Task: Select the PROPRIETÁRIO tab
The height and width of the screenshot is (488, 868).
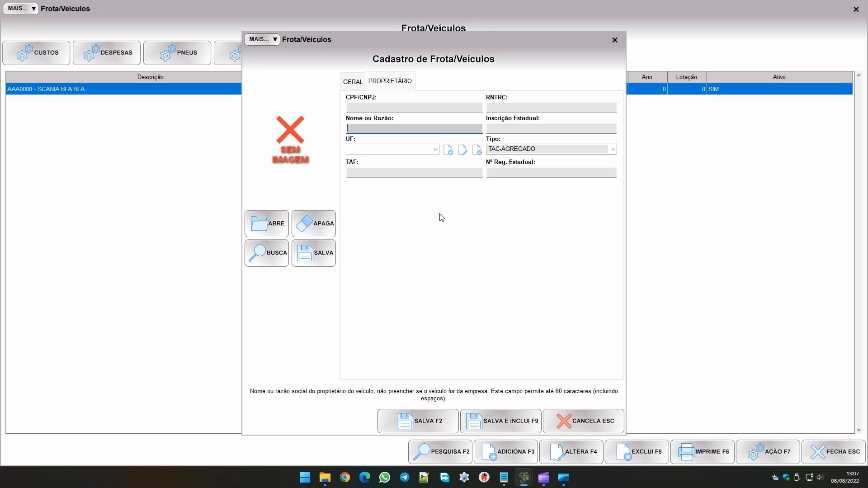Action: 390,81
